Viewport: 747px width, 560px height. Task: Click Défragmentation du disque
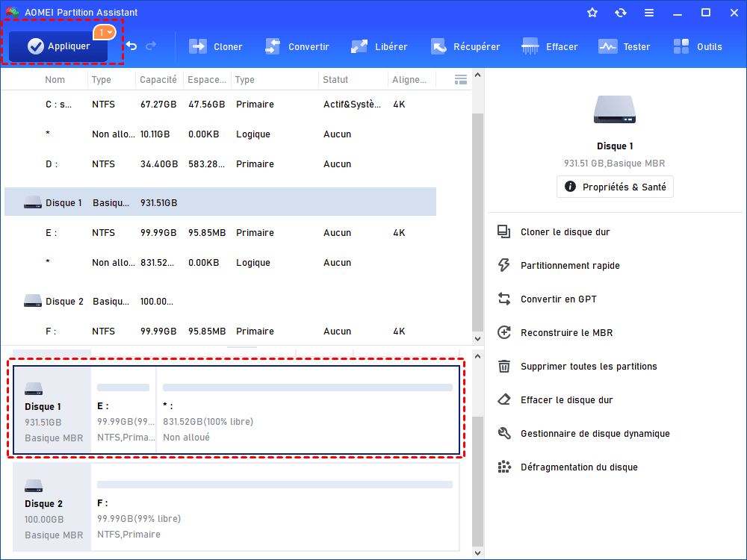point(579,467)
